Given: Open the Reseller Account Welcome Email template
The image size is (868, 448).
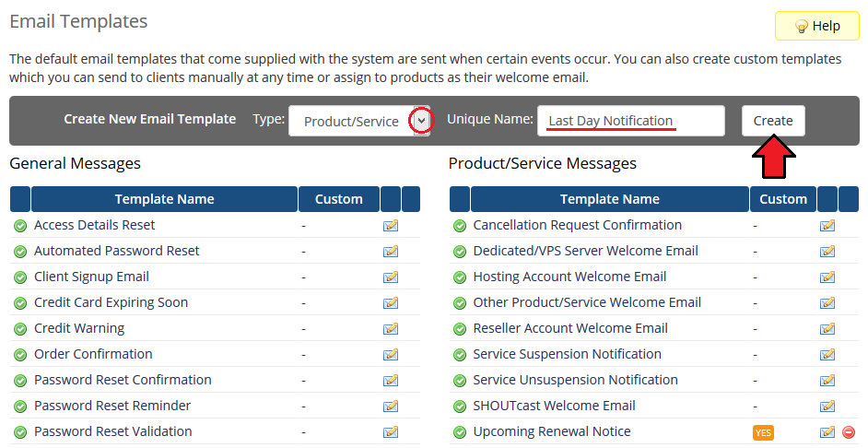Looking at the screenshot, I should [x=570, y=328].
